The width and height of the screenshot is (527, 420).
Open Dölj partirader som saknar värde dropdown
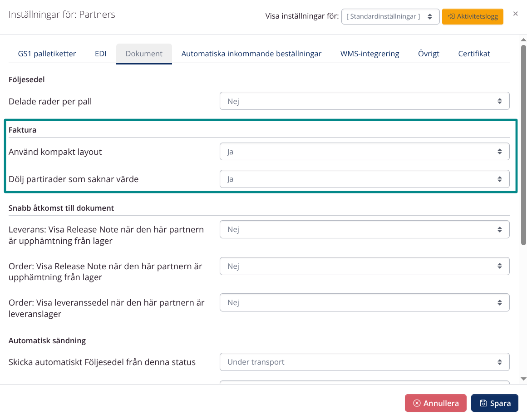(364, 179)
